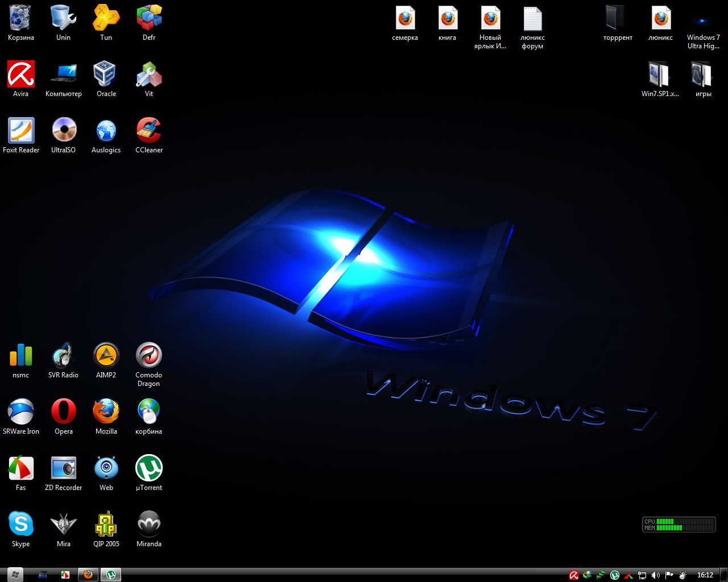728x582 pixels.
Task: Open the Tun desktop shortcut
Action: click(106, 23)
